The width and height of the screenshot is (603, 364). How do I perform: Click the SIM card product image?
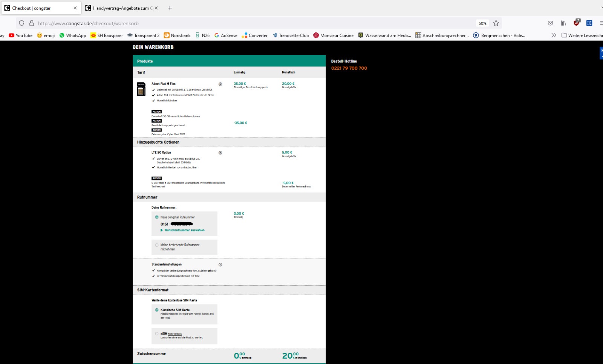tap(141, 89)
